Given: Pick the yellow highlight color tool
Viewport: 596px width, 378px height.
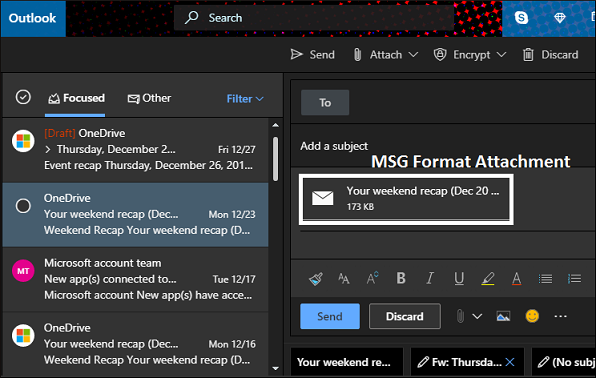Looking at the screenshot, I should click(488, 279).
